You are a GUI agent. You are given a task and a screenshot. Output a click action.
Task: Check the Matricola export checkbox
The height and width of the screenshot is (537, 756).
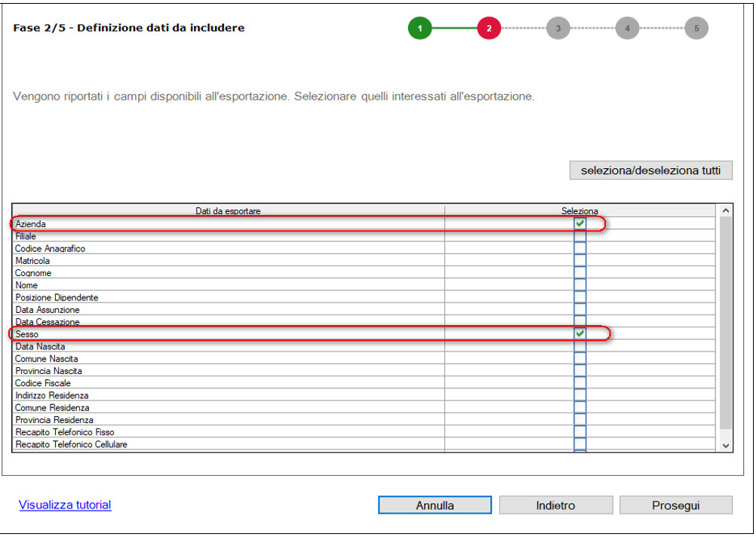coord(580,260)
